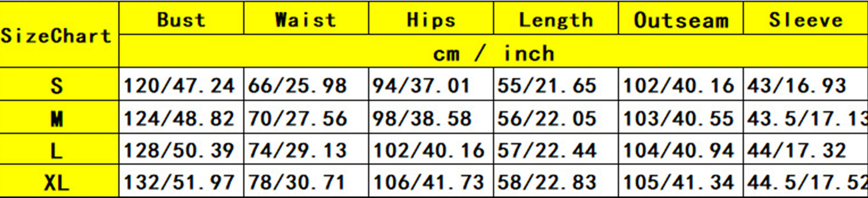Click the S outseam value 102/40.16
The width and height of the screenshot is (868, 198).
pyautogui.click(x=679, y=85)
